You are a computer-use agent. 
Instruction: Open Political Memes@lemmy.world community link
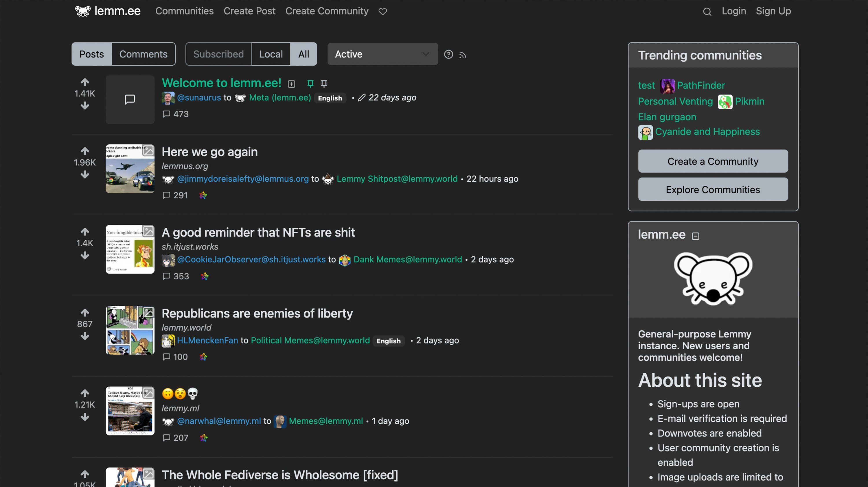pos(310,340)
